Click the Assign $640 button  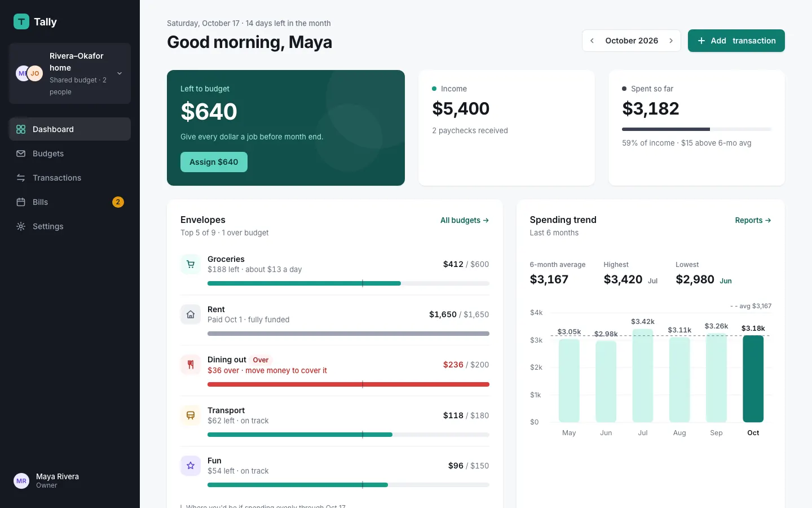[x=214, y=162]
